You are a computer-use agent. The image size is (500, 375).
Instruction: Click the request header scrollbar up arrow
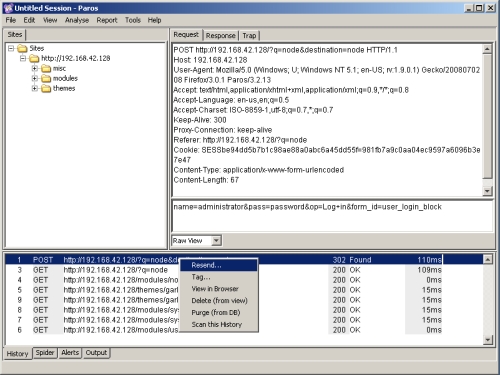(487, 49)
